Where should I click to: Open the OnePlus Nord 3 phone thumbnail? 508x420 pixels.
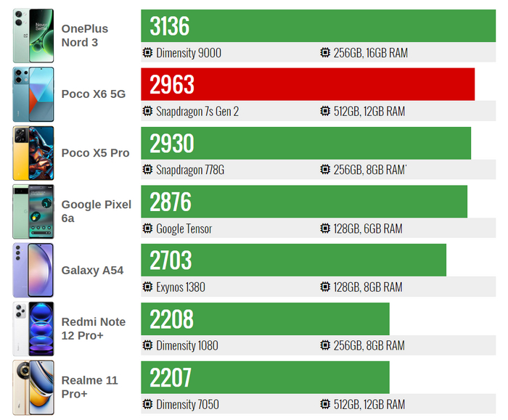[x=33, y=36]
